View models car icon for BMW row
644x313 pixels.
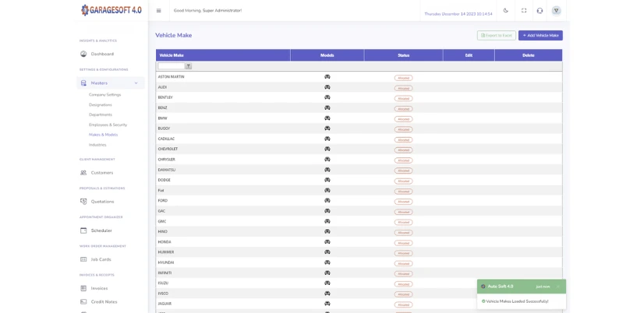[327, 118]
